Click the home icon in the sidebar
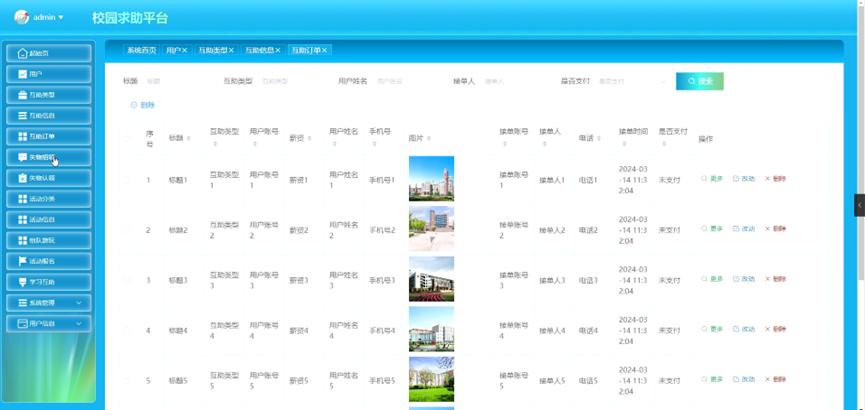This screenshot has width=865, height=410. coord(22,54)
